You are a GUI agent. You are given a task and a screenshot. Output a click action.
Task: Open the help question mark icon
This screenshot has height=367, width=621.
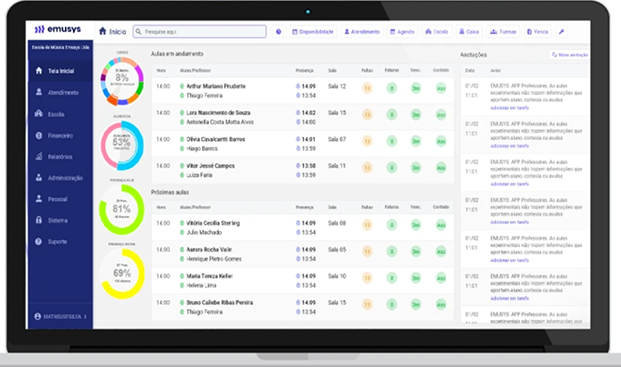279,32
